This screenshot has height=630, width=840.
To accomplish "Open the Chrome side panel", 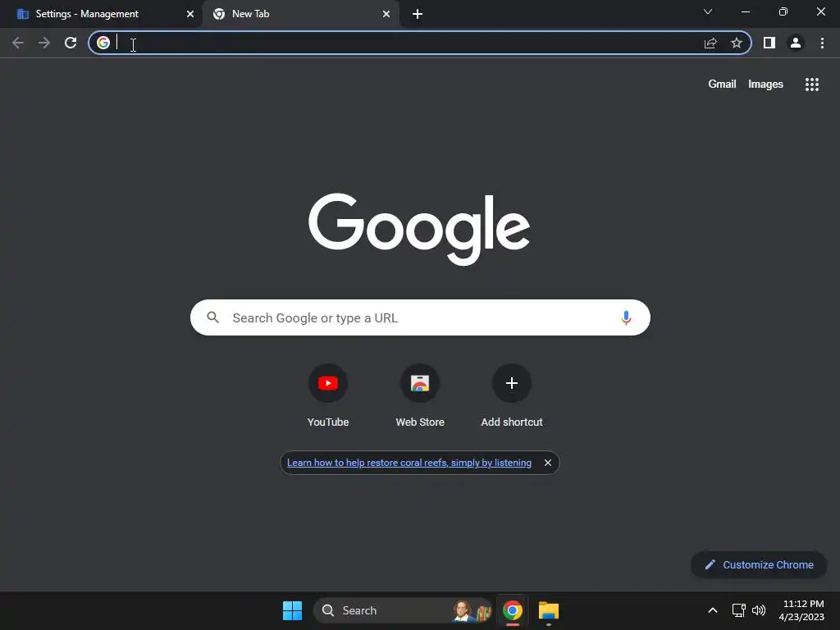I will [x=769, y=43].
